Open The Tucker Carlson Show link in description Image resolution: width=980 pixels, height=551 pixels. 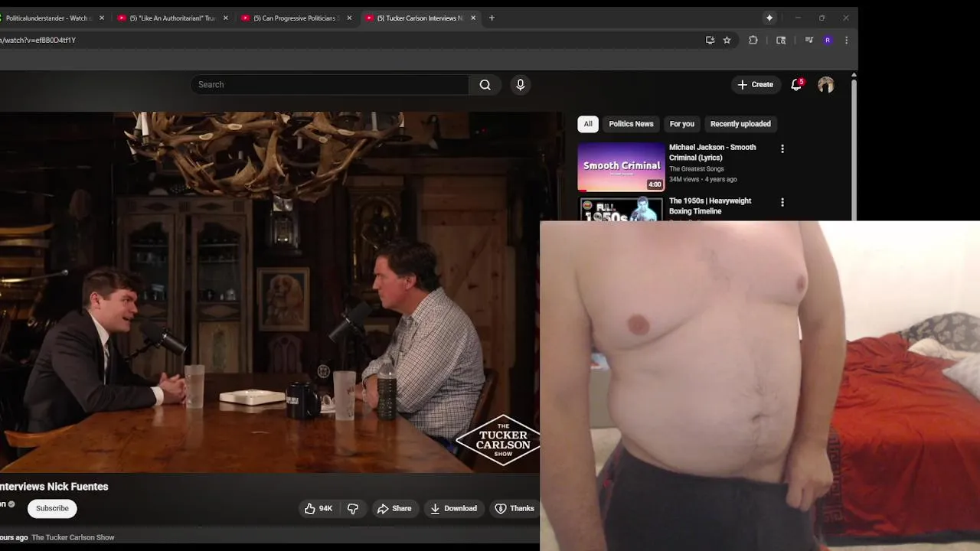click(x=73, y=537)
